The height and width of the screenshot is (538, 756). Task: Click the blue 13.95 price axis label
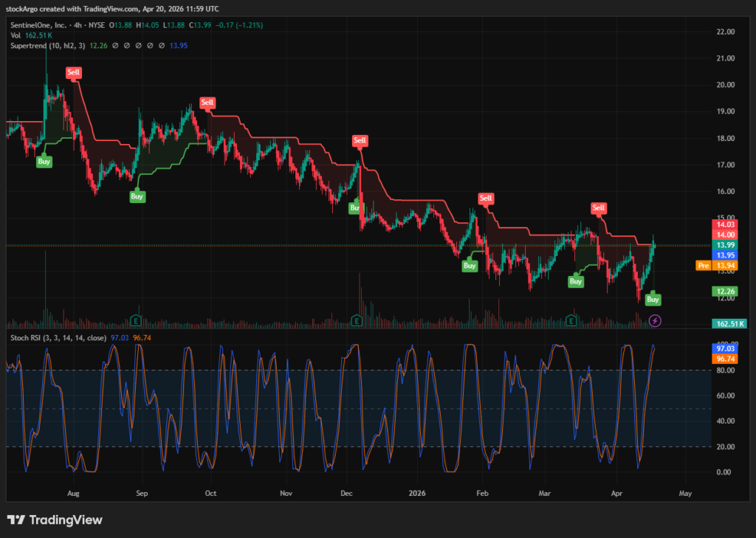click(x=725, y=255)
